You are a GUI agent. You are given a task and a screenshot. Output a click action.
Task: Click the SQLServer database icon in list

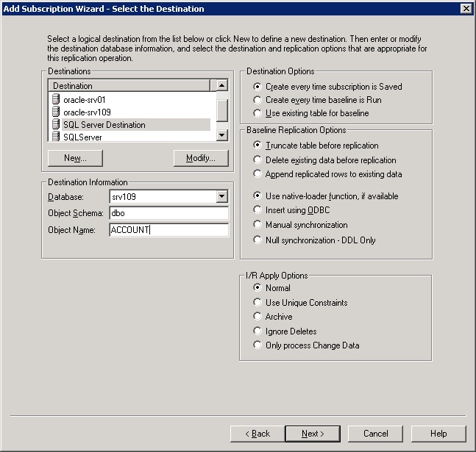pyautogui.click(x=56, y=137)
